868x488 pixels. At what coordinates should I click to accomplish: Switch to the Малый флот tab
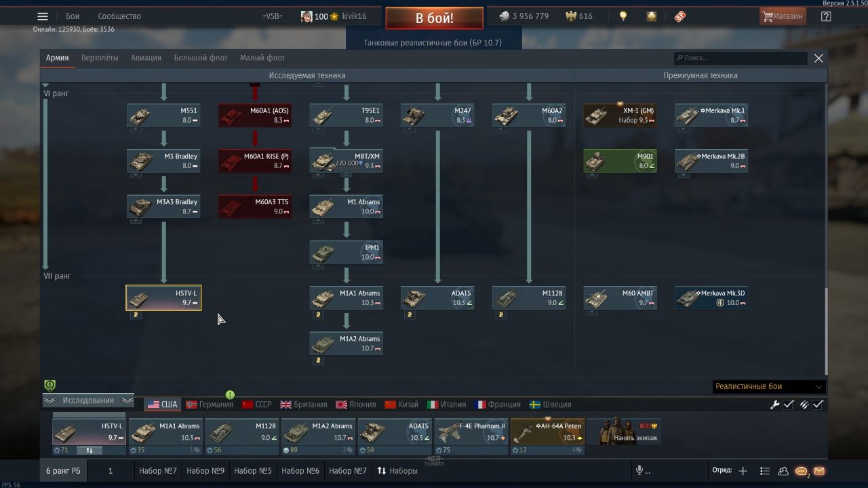coord(262,58)
